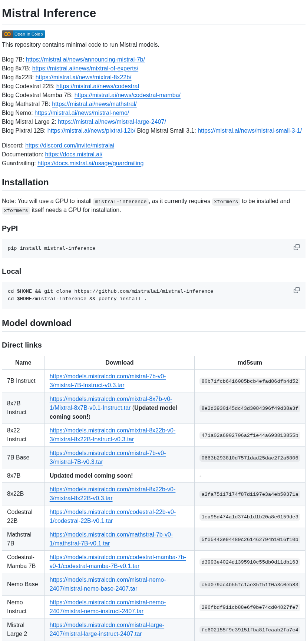Download mathstral-7B-v0.1.tar
The width and height of the screenshot is (307, 644).
pos(111,539)
